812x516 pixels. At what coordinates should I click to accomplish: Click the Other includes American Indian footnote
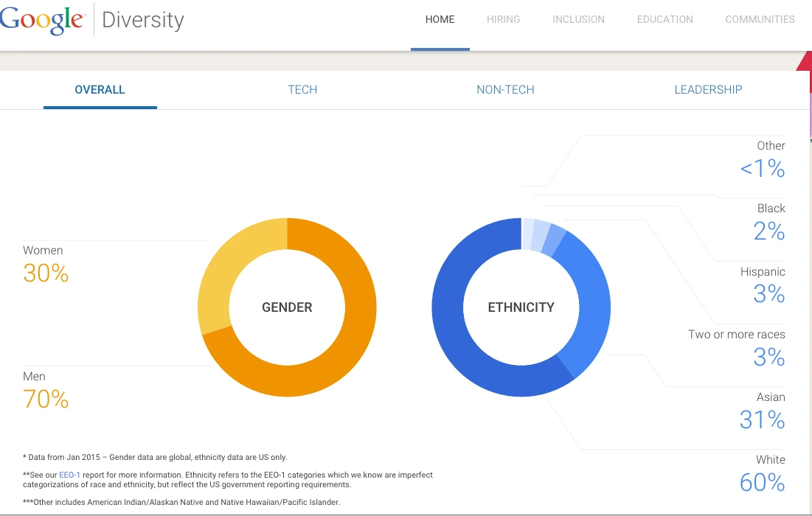coord(181,502)
